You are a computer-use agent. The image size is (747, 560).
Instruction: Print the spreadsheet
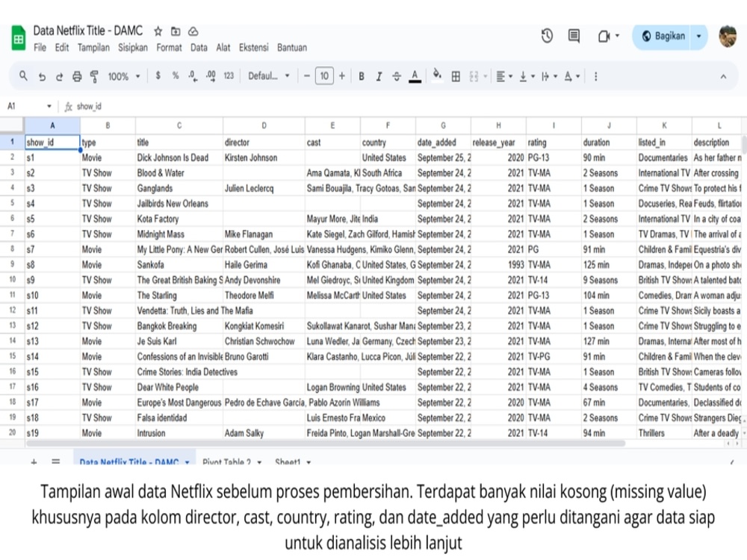pos(77,76)
